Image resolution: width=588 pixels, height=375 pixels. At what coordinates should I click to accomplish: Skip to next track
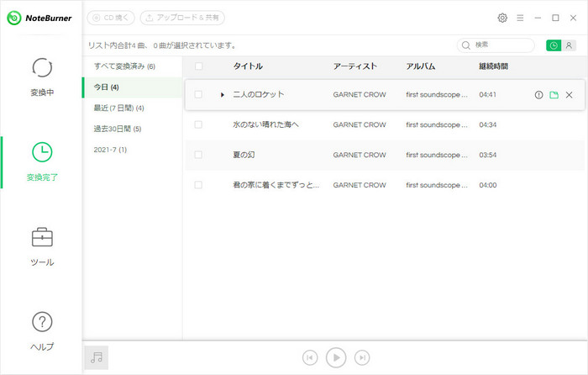[362, 357]
